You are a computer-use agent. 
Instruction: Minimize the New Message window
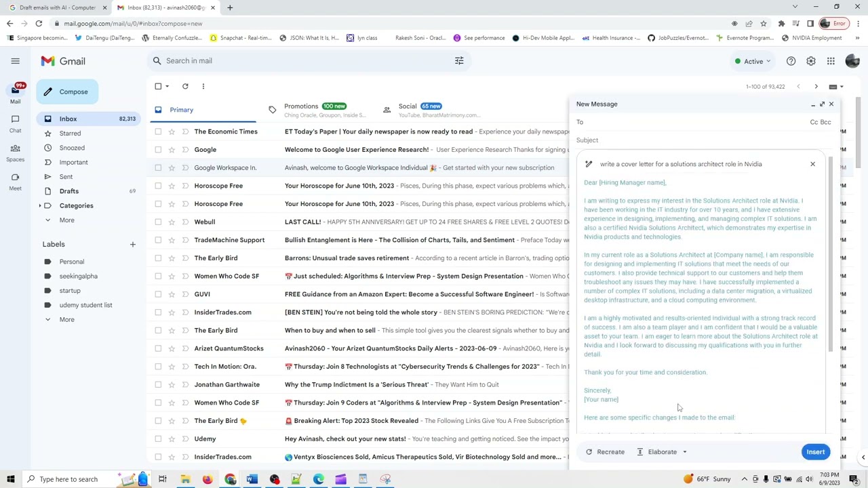813,104
